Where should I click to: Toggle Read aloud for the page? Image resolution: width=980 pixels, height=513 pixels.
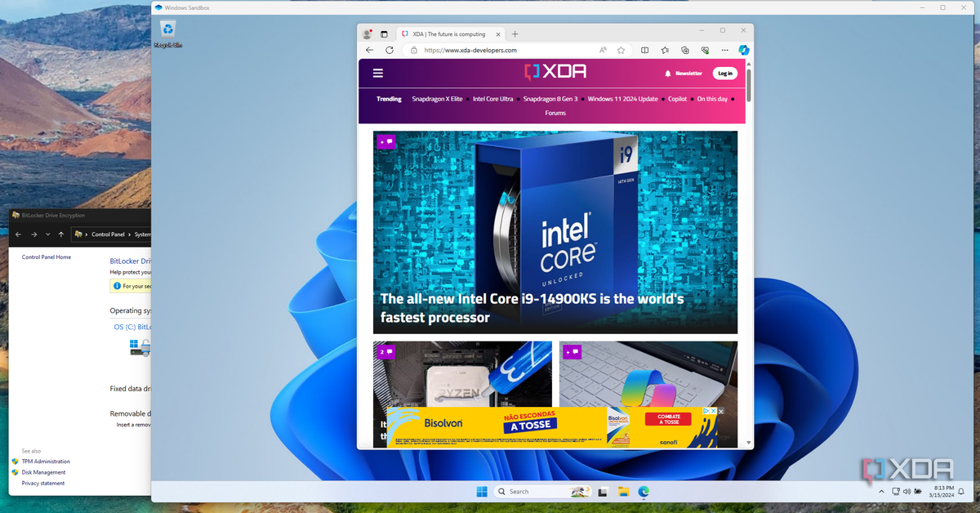[603, 50]
